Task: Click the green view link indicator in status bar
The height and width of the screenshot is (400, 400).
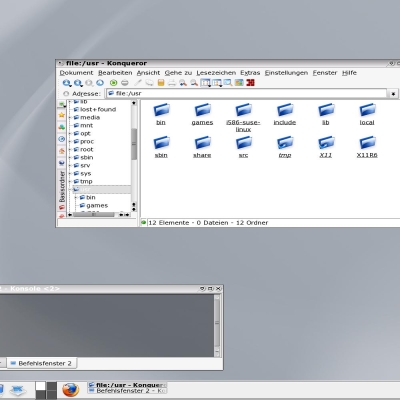Action: [x=144, y=222]
